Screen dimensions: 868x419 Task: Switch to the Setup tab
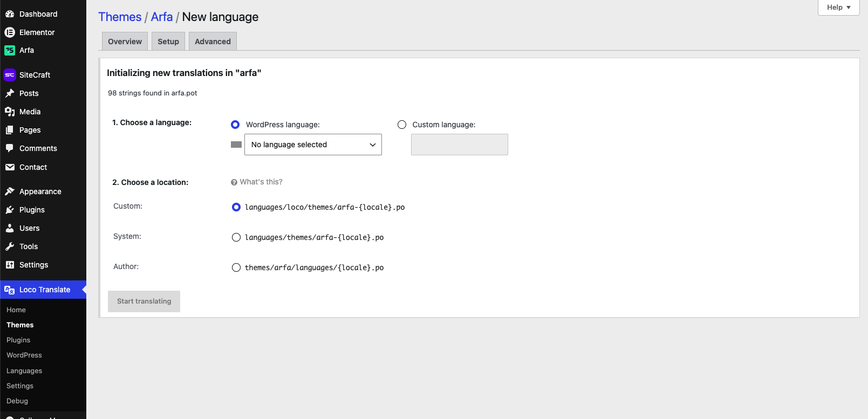[168, 42]
